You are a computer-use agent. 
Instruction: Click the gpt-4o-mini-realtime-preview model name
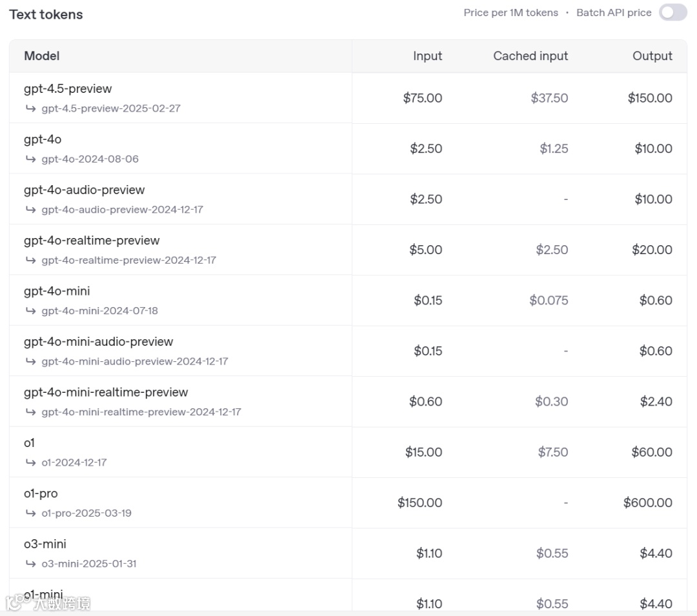pyautogui.click(x=106, y=392)
